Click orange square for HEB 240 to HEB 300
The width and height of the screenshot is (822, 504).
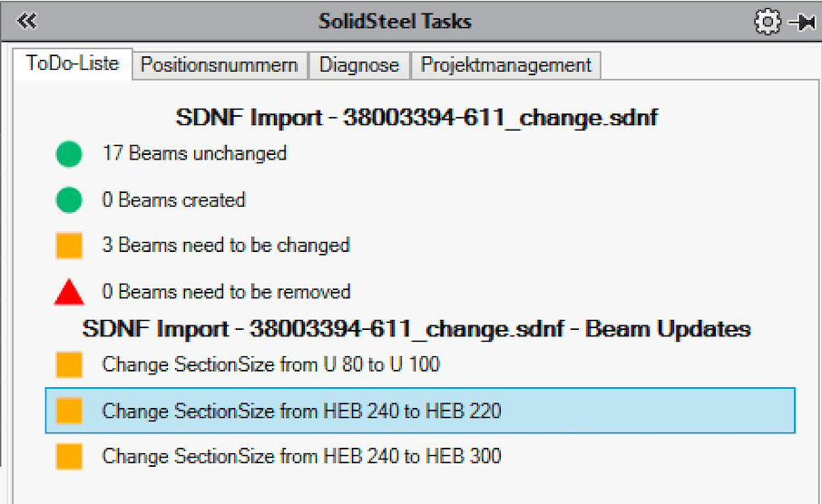(69, 456)
